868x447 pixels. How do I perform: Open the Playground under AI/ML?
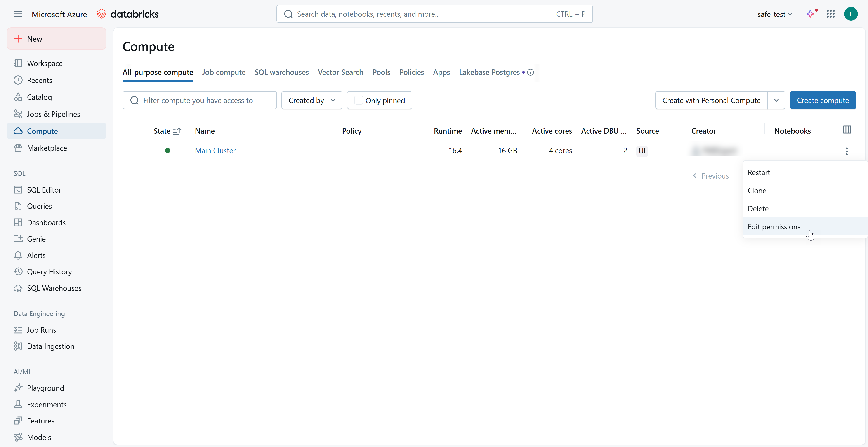(45, 388)
